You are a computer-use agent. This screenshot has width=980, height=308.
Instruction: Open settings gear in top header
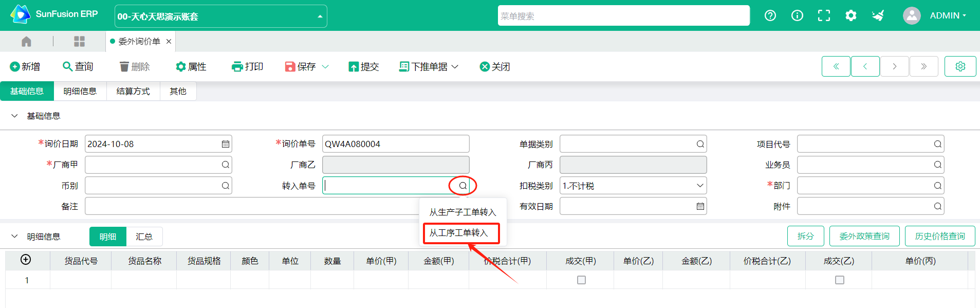click(850, 15)
